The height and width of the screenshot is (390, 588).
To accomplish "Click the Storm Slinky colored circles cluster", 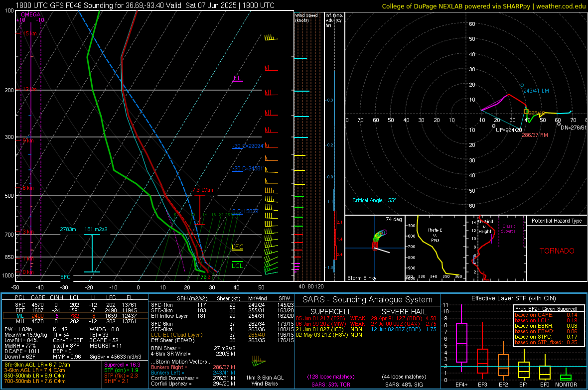I will pos(379,239).
